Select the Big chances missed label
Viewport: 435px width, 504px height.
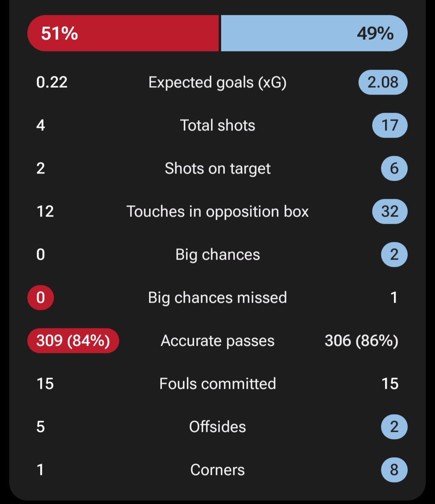(x=217, y=298)
